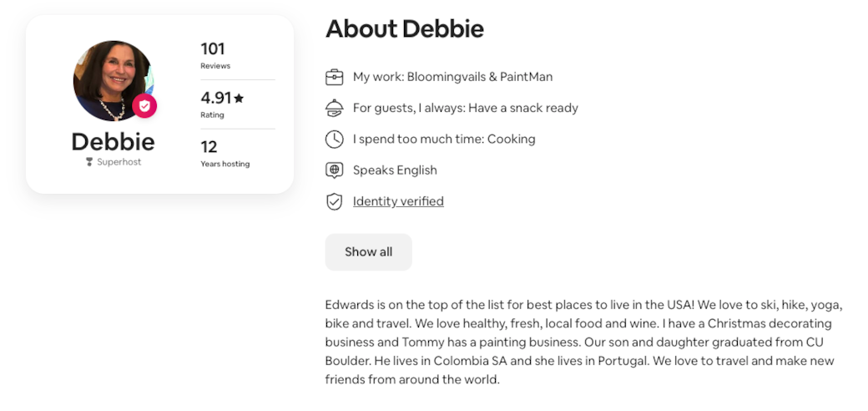Click the briefcase work icon
This screenshot has width=868, height=411.
(334, 78)
